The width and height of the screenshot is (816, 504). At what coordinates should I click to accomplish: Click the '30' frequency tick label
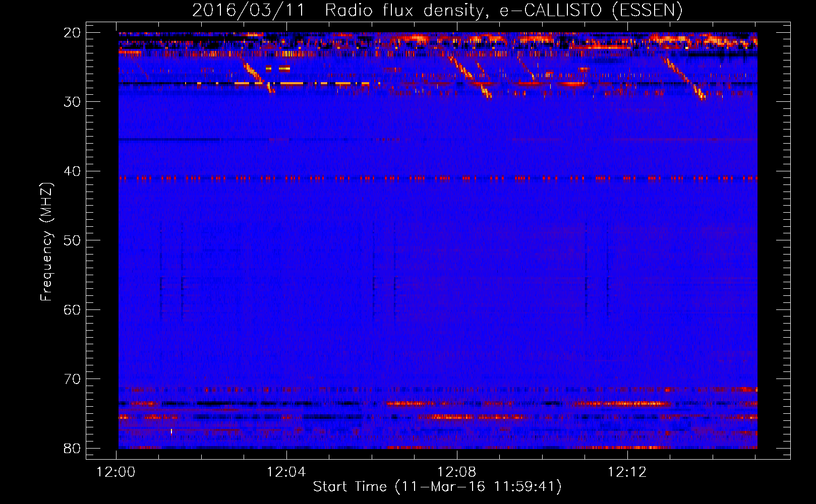(73, 102)
